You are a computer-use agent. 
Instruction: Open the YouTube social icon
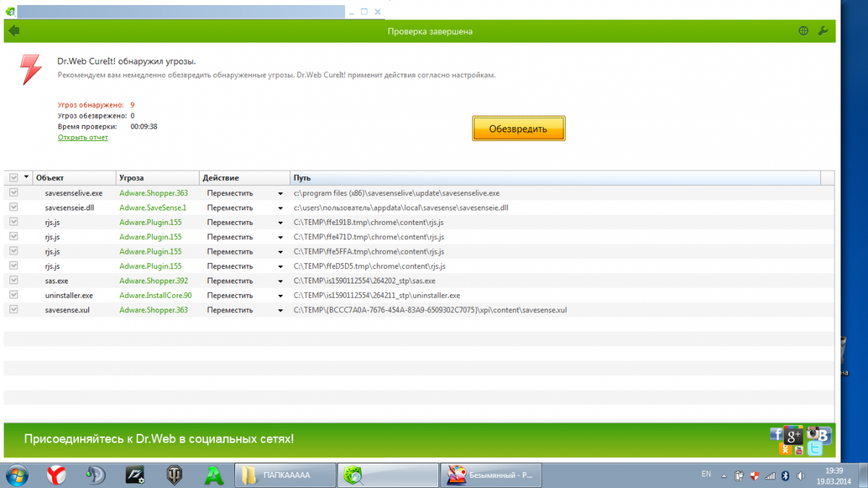[x=799, y=450]
